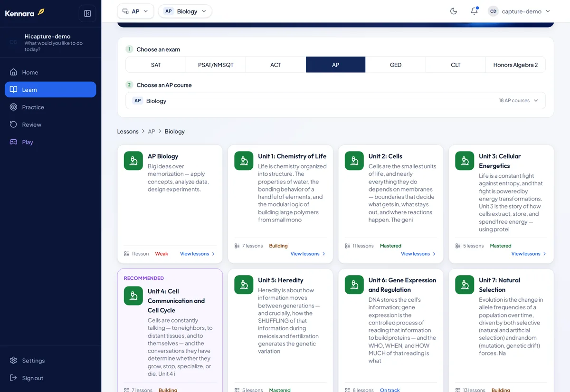Select the highlighted AP exam tab
This screenshot has width=570, height=392.
pos(336,65)
